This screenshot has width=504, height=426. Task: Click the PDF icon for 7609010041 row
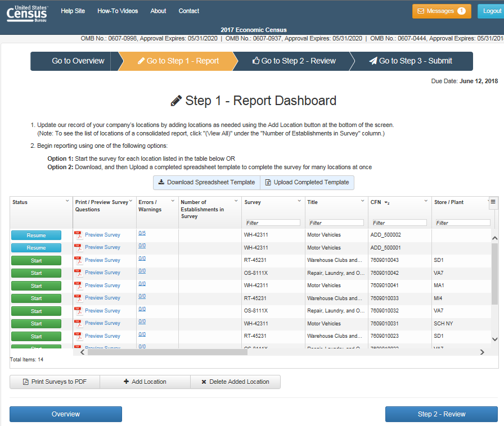(78, 285)
